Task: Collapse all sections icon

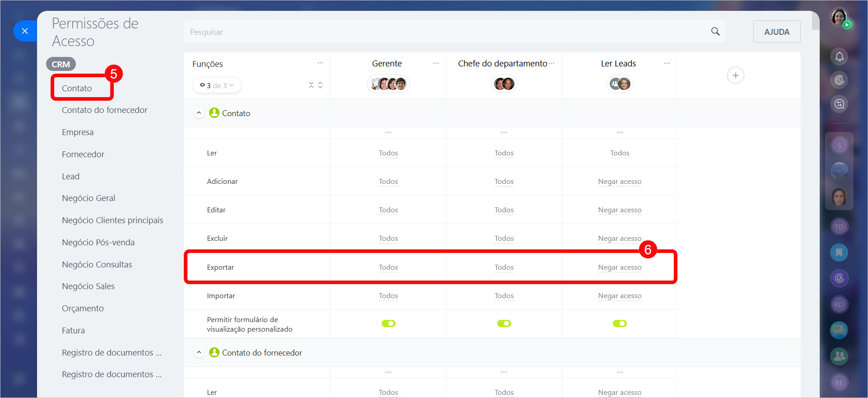Action: 311,85
